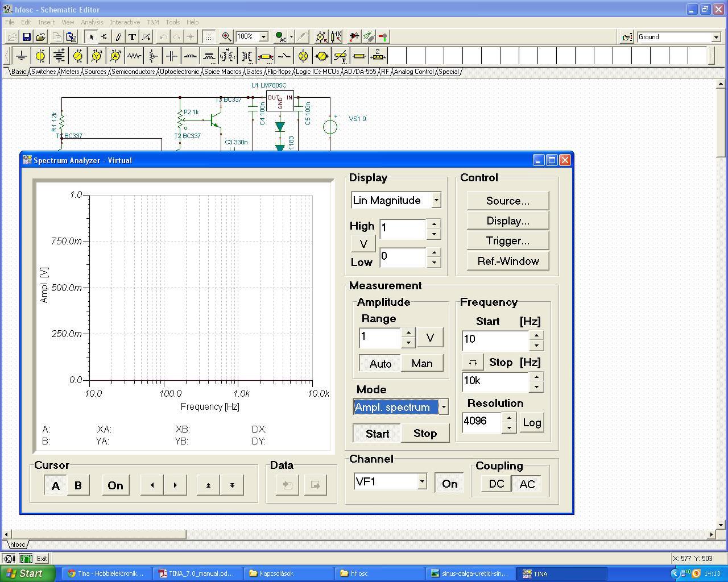This screenshot has height=582, width=728.
Task: Click the oscilloscope icon in the status bar
Action: pos(26,559)
